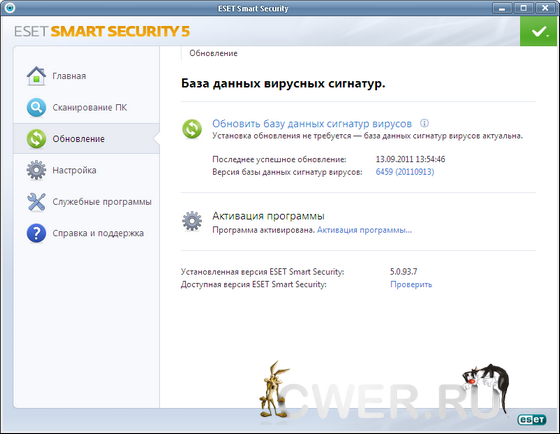Minimize the ESET Smart Security window
Image resolution: width=560 pixels, height=434 pixels.
pyautogui.click(x=502, y=8)
